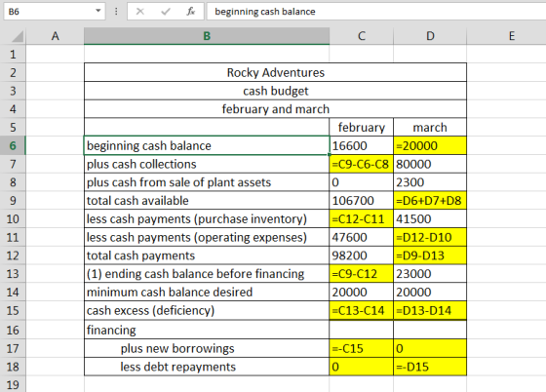Select cell with formula =C13-C14
Screen dimensions: 546x392
[x=362, y=310]
